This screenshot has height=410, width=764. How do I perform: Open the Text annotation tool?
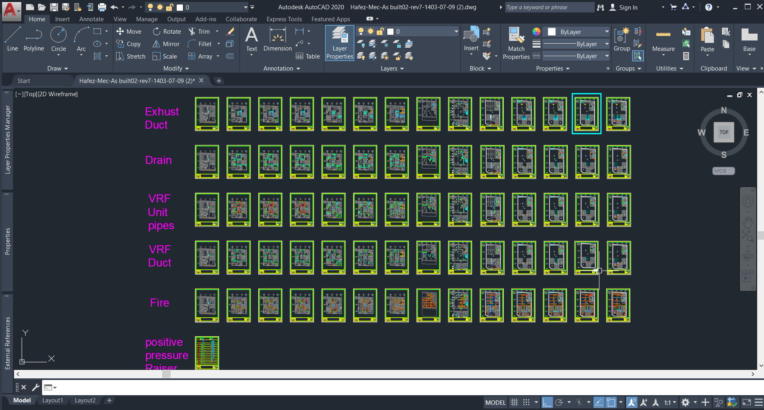pos(251,39)
